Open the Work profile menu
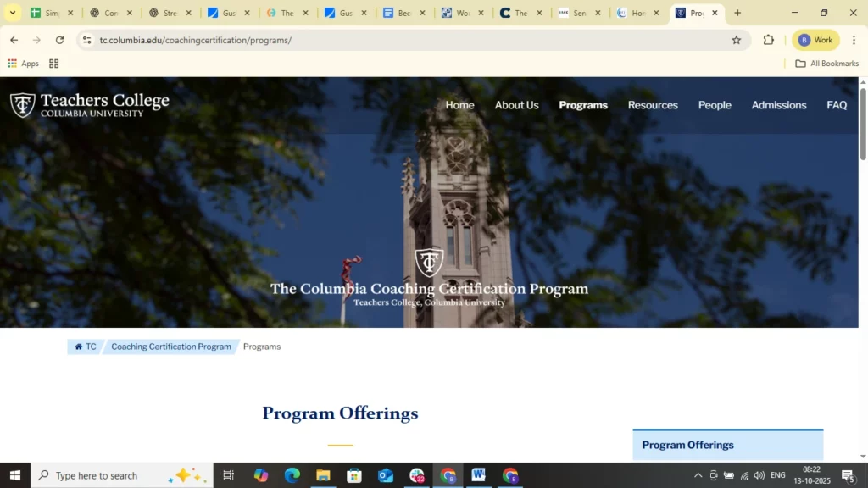 815,40
